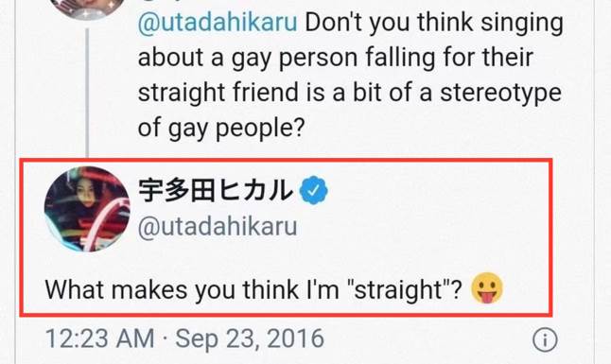Open Utada Hikaru's circular profile avatar

tap(87, 209)
